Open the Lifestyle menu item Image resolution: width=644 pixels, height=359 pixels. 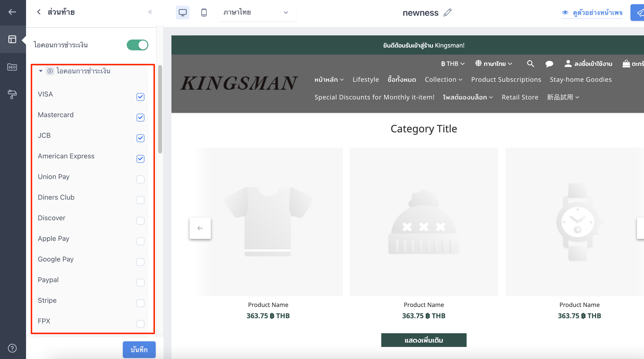(x=365, y=80)
